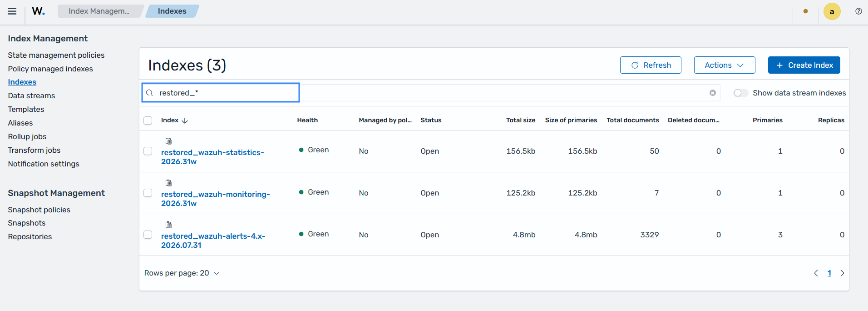Check the restored_wazuh-alerts row checkbox
The image size is (868, 311).
[x=148, y=235]
